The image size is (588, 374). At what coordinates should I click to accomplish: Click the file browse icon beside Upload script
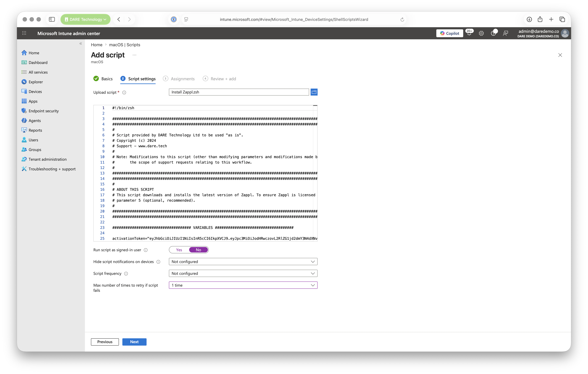pyautogui.click(x=314, y=92)
